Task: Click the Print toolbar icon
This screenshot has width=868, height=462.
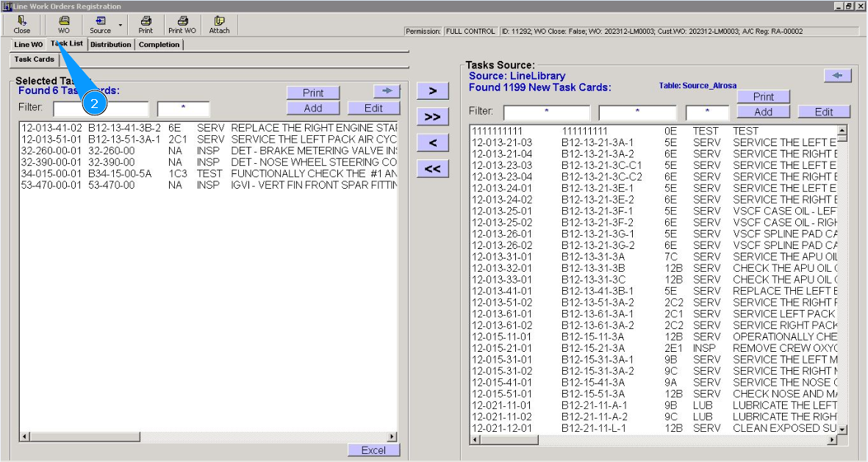Action: (x=146, y=25)
